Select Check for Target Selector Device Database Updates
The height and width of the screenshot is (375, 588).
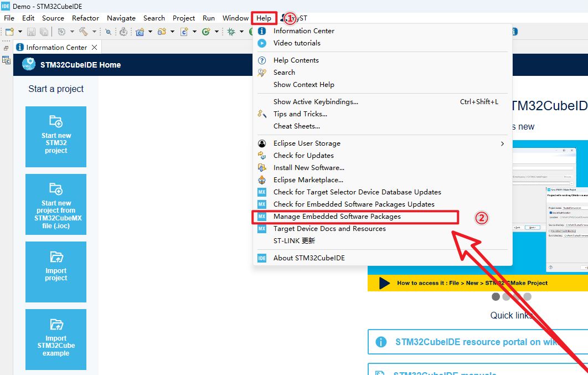coord(383,192)
